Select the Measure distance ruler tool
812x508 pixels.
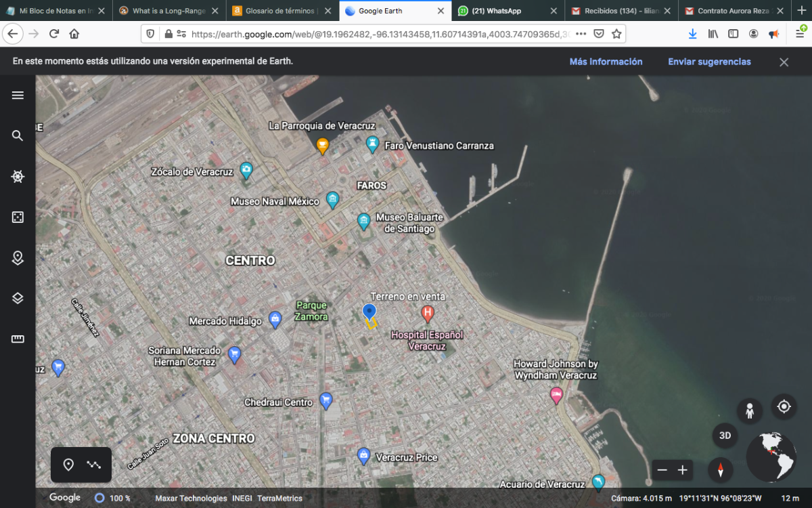18,339
